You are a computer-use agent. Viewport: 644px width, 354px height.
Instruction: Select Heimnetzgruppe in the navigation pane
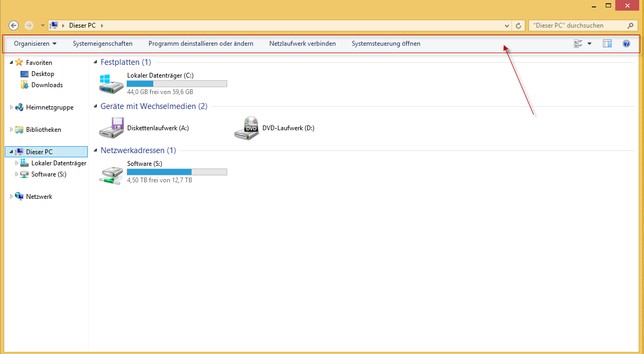point(49,107)
